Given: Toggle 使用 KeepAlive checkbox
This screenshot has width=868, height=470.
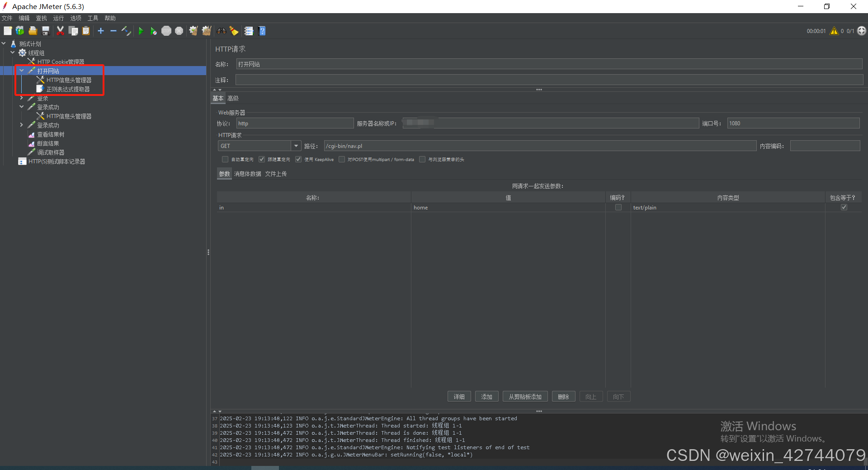Looking at the screenshot, I should pyautogui.click(x=298, y=159).
